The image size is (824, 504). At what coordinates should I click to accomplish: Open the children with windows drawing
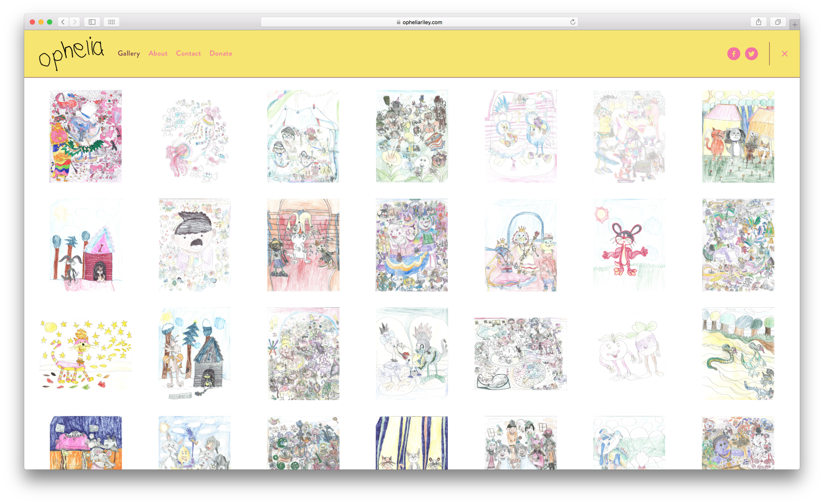tap(520, 443)
